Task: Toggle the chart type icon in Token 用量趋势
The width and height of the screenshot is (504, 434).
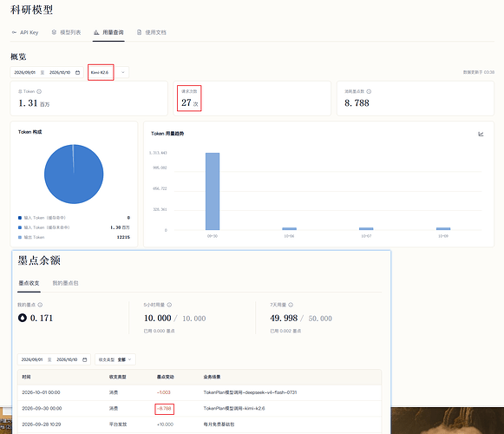Action: [x=481, y=134]
